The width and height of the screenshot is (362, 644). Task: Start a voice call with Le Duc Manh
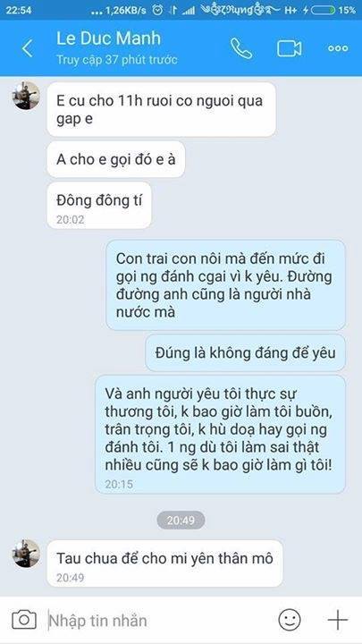(241, 48)
